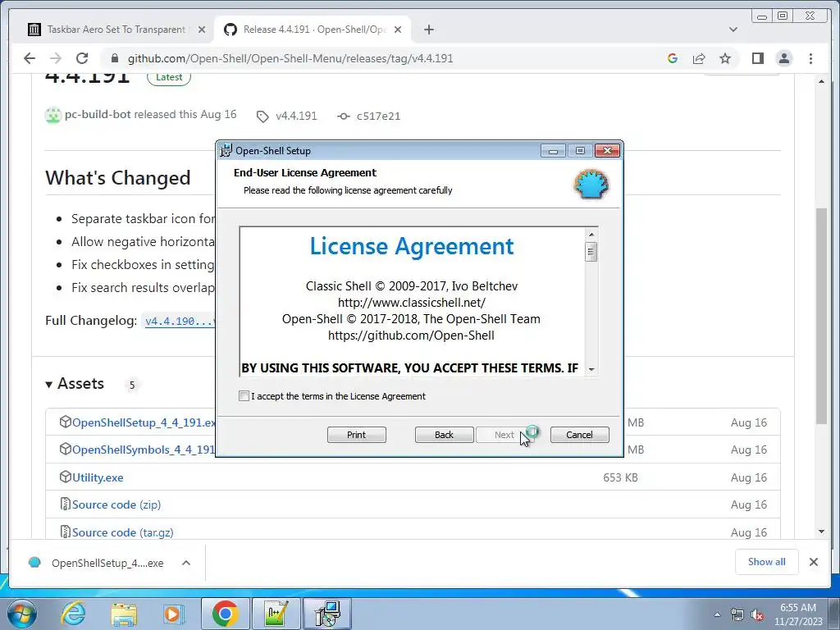Click the pc-build-bot author link
The image size is (840, 630).
click(98, 115)
